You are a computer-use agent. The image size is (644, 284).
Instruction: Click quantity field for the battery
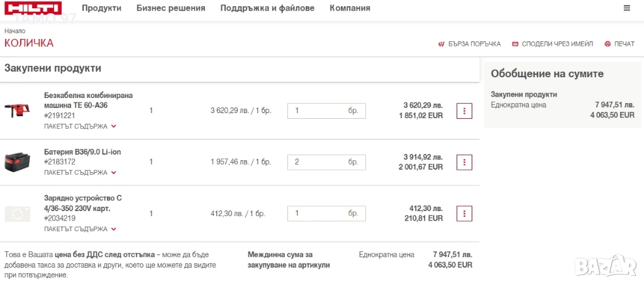(318, 162)
